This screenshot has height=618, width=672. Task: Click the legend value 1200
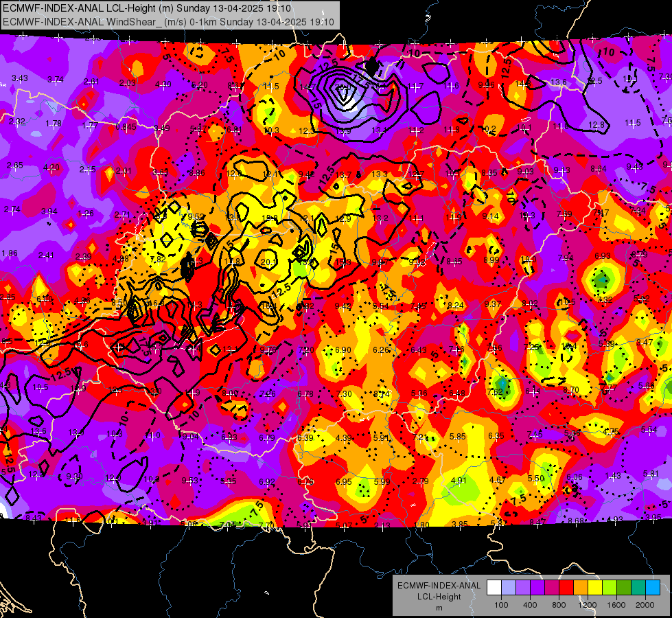click(x=588, y=605)
